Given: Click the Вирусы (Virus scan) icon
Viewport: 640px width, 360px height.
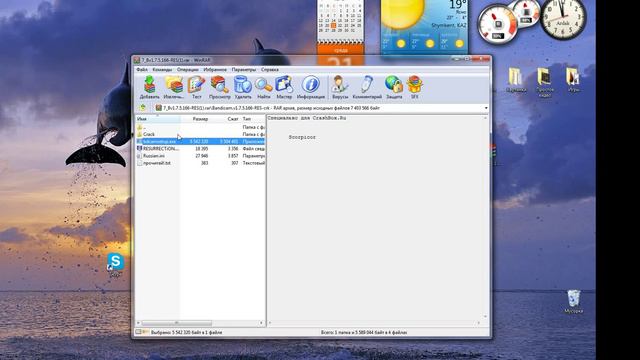Looking at the screenshot, I should (x=340, y=87).
